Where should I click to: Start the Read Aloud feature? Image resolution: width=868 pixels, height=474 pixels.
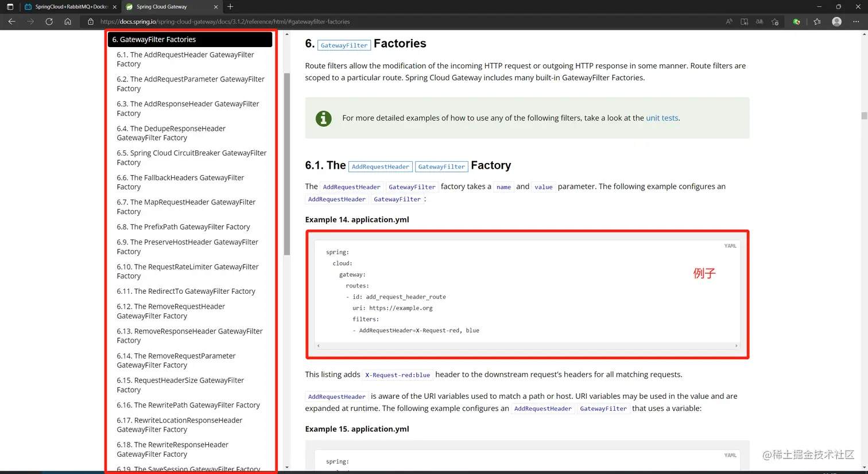(x=729, y=22)
